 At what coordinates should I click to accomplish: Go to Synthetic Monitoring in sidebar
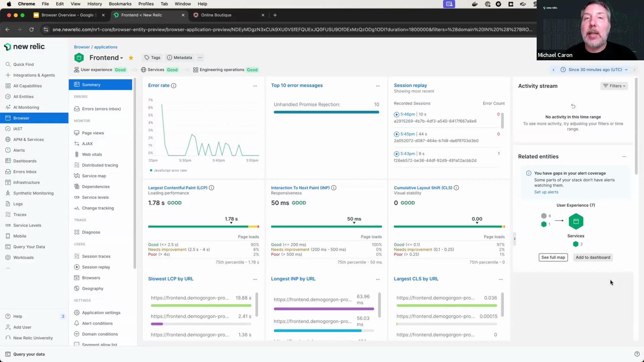coord(33,193)
